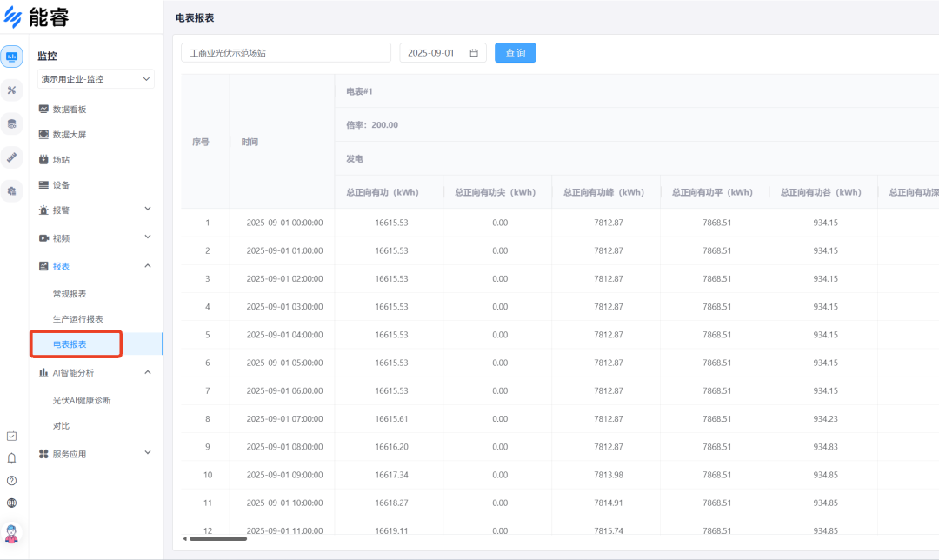Open the database icon in left rail
This screenshot has height=560, width=939.
[12, 123]
